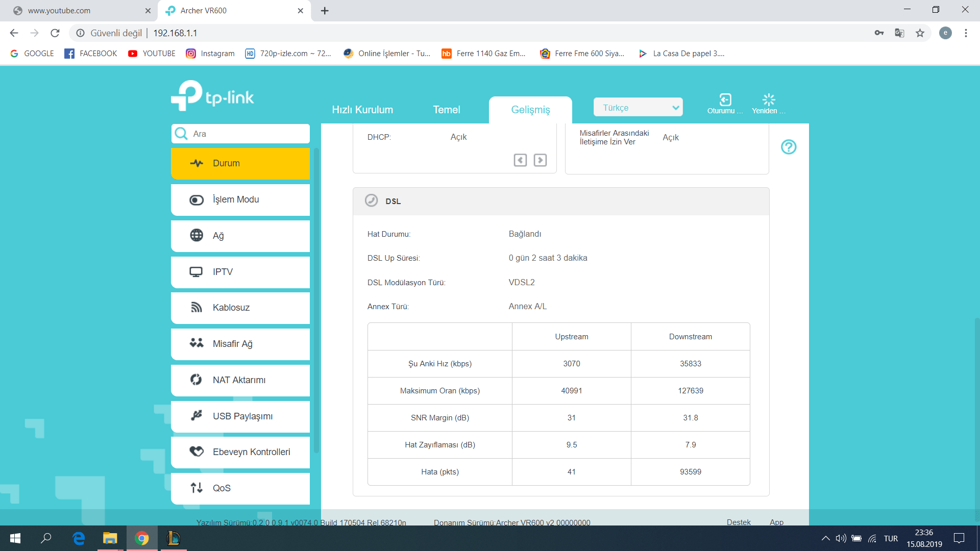Click the logout (Oturumu) icon
The height and width of the screenshot is (551, 980).
tap(725, 100)
